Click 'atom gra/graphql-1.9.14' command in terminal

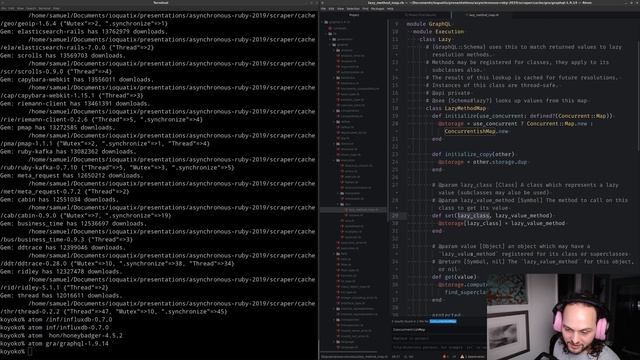[68, 344]
